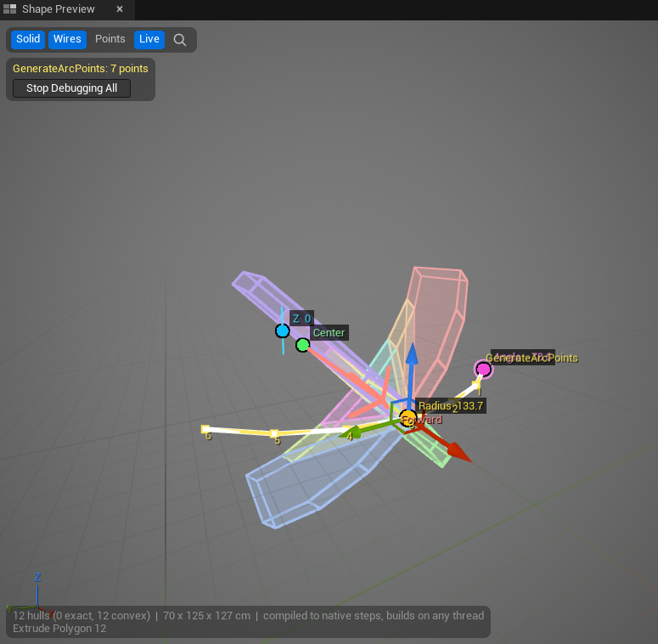Screen dimensions: 658x644
Task: Open the magnifier search icon
Action: [x=180, y=40]
